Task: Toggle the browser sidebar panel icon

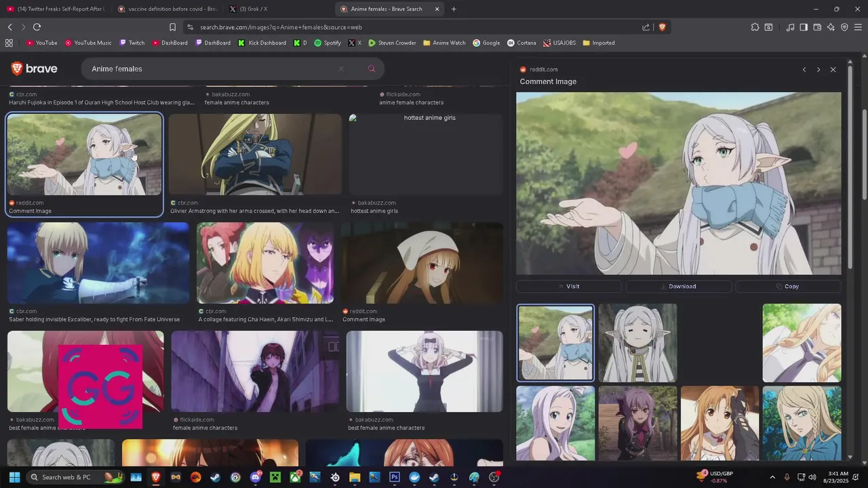Action: click(x=804, y=27)
